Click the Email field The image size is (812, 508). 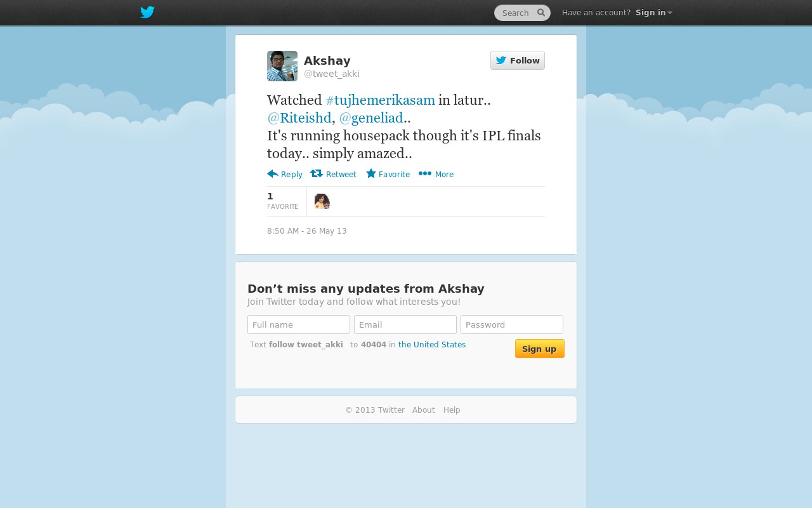pos(405,324)
